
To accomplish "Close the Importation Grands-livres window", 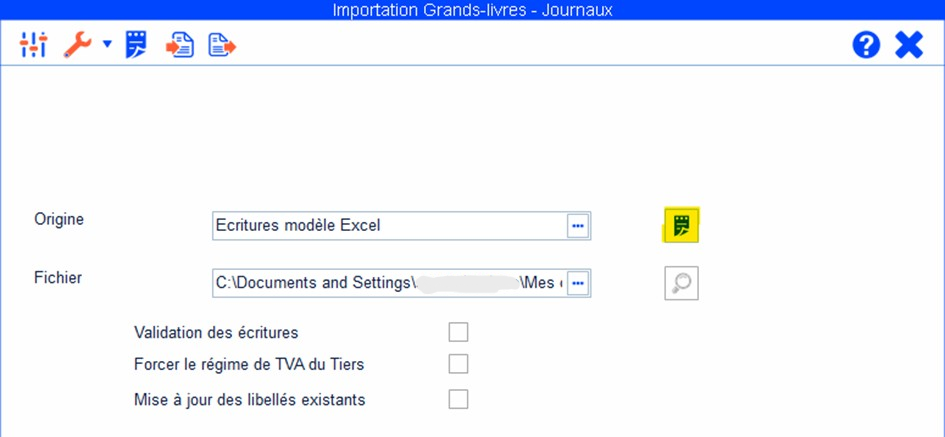I will click(908, 45).
